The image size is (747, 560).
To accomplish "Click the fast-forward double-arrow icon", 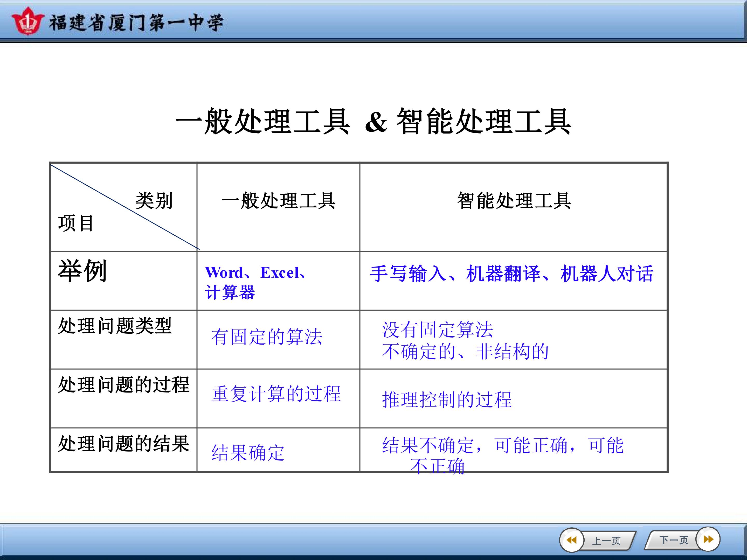I will 708,539.
